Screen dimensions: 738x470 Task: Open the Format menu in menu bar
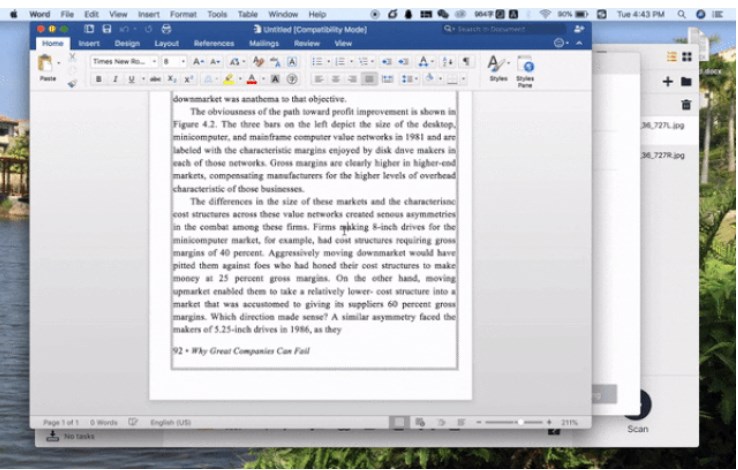183,14
